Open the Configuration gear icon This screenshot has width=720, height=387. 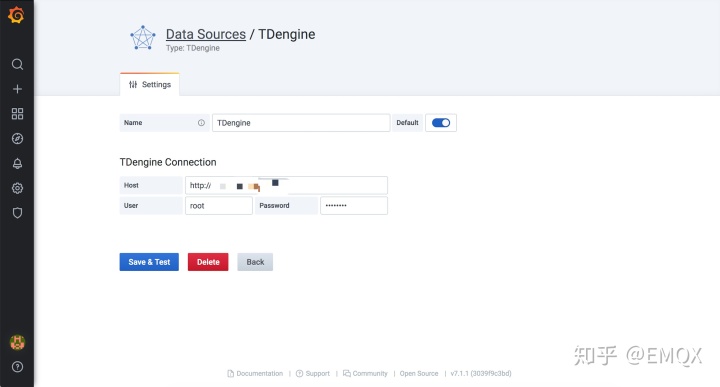coord(17,188)
